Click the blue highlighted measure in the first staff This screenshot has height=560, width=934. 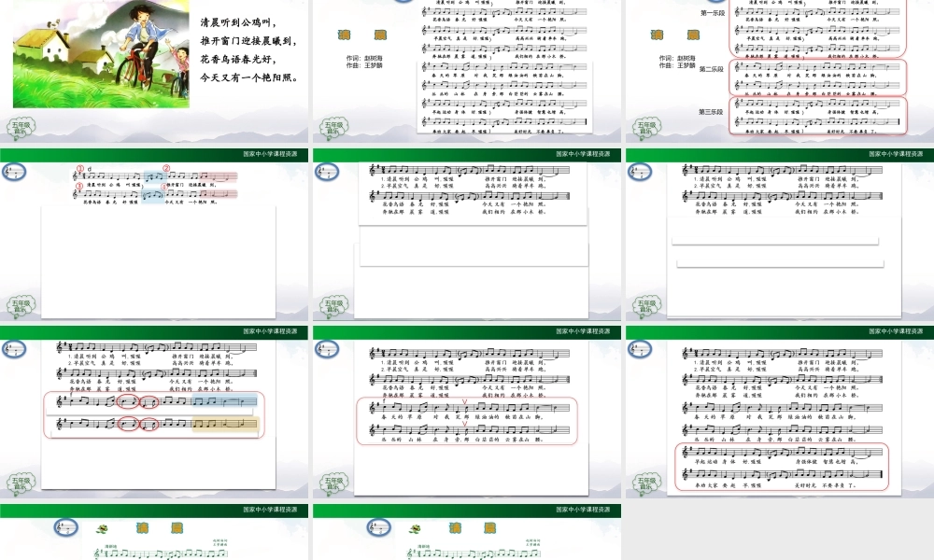(154, 176)
